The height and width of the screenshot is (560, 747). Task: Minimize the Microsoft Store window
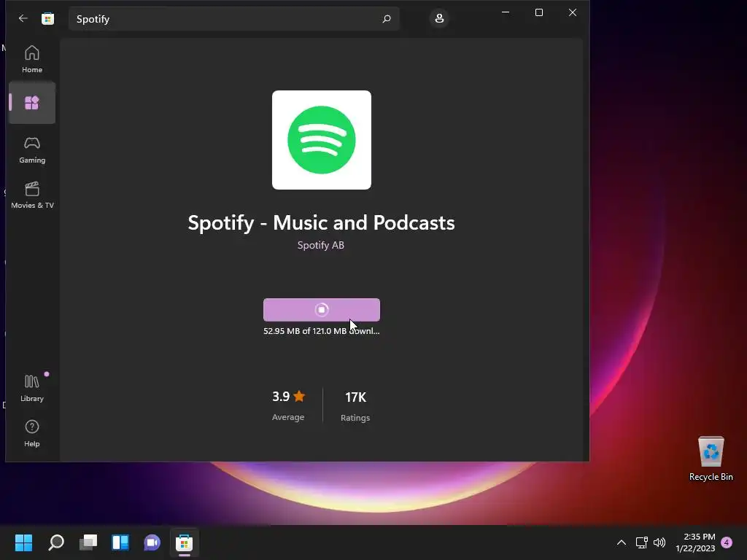[x=506, y=12]
